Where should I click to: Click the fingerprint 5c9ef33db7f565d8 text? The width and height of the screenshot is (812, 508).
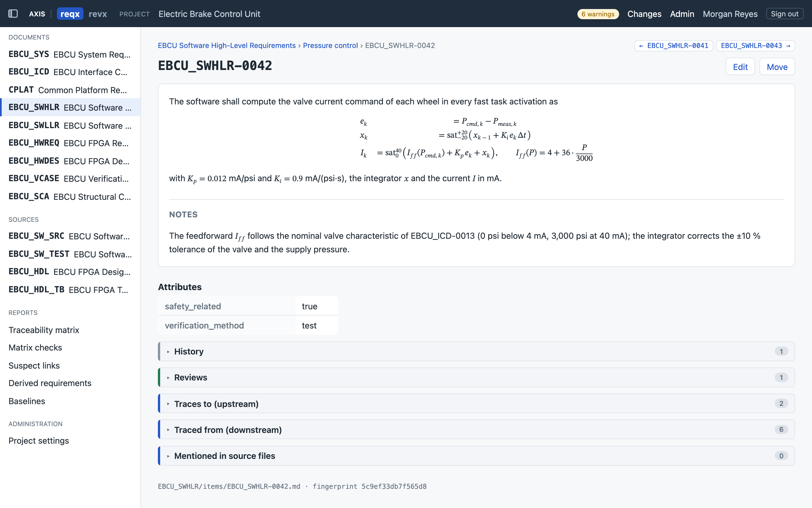(369, 486)
